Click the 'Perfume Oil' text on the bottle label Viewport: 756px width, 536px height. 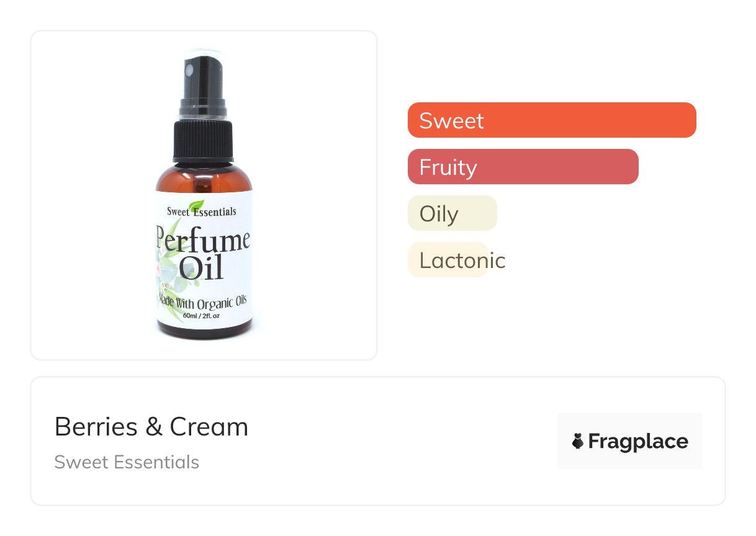tap(203, 254)
